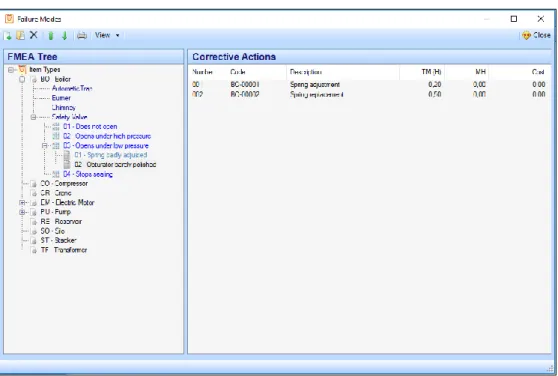Sort by Code column header
The height and width of the screenshot is (376, 558).
pyautogui.click(x=238, y=72)
